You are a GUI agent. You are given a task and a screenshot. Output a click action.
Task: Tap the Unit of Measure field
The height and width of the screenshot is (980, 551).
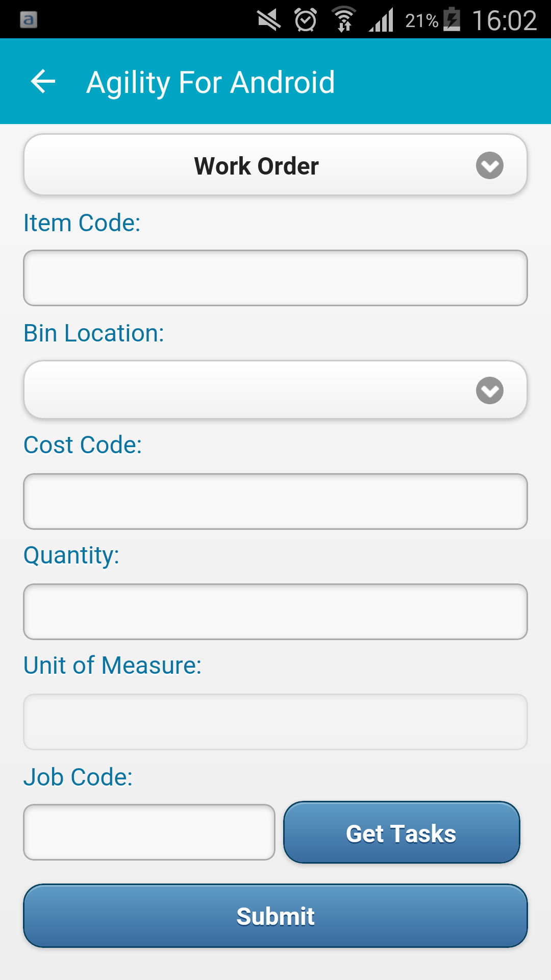[275, 722]
